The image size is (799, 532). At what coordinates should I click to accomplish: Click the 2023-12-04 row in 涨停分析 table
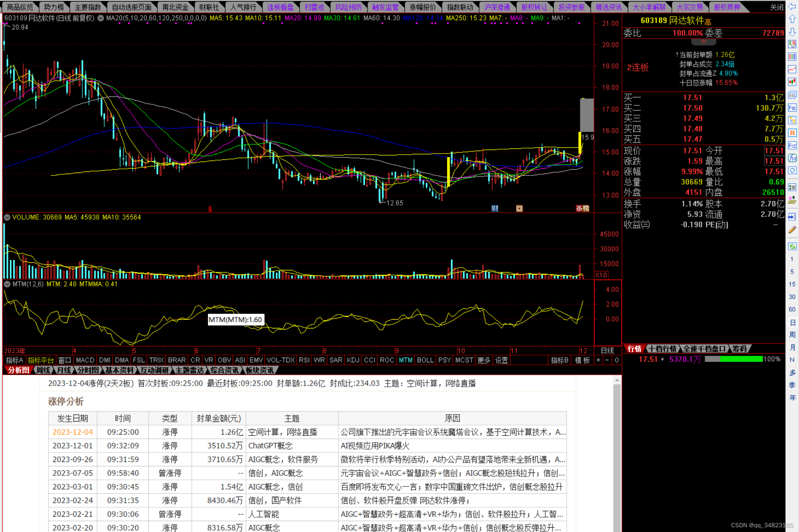click(x=73, y=432)
